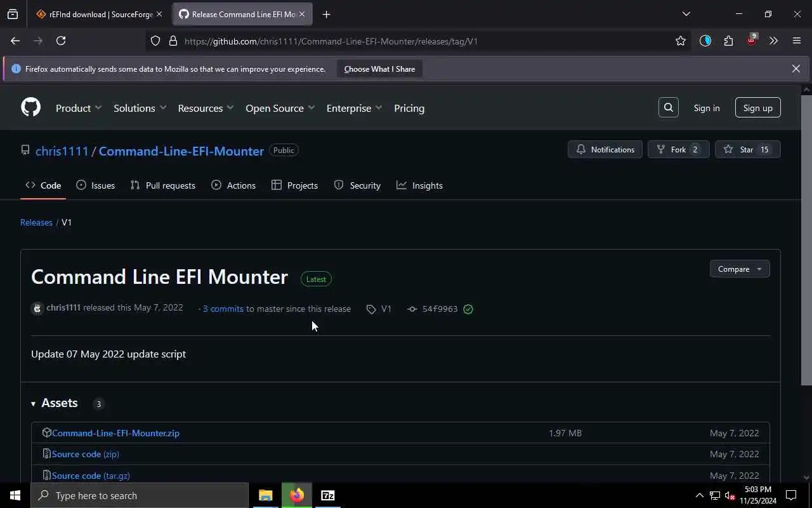Open File Explorer from the taskbar

[x=266, y=495]
